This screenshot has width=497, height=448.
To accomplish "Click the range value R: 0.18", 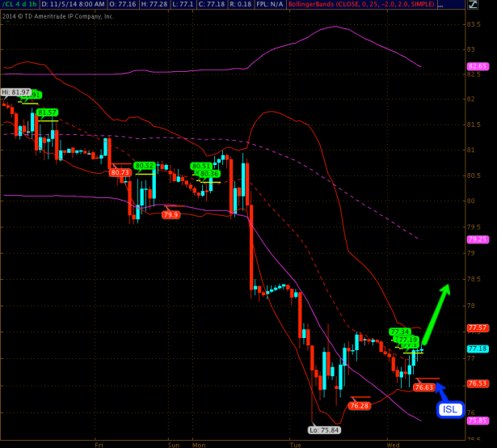I will pyautogui.click(x=240, y=4).
